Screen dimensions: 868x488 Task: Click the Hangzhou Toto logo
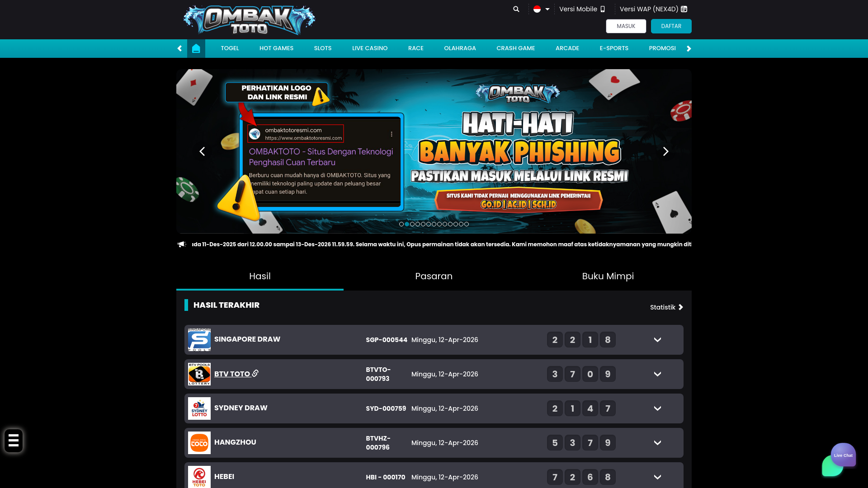[x=199, y=443]
